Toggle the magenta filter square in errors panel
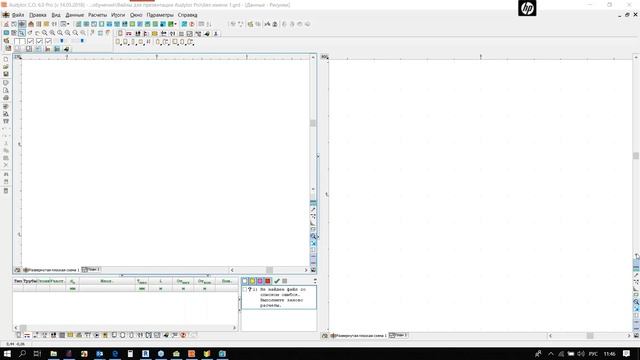The image size is (640, 360). pyautogui.click(x=260, y=281)
